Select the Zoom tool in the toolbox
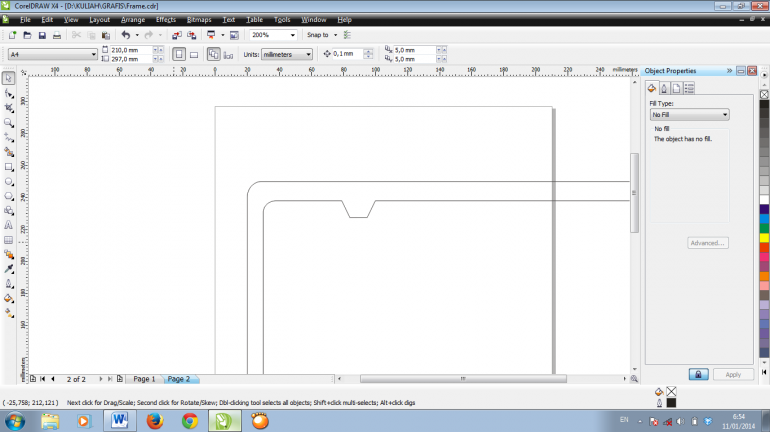770x432 pixels. [8, 123]
